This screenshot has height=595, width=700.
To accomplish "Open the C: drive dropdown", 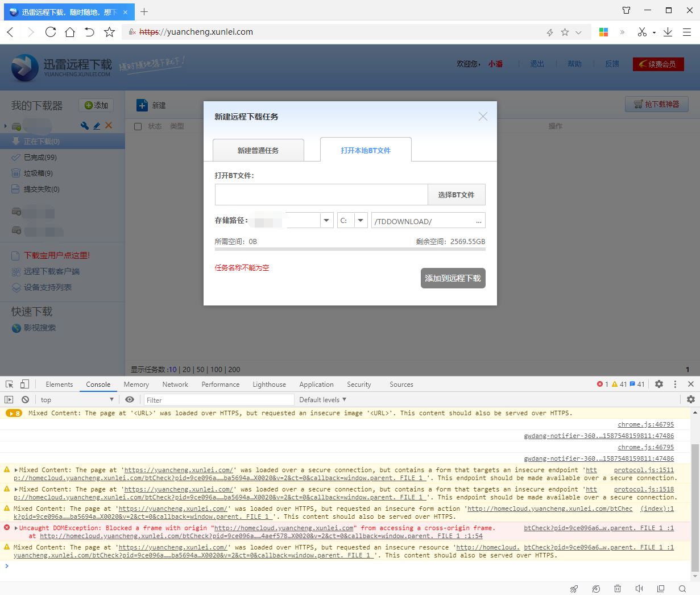I will pyautogui.click(x=361, y=221).
